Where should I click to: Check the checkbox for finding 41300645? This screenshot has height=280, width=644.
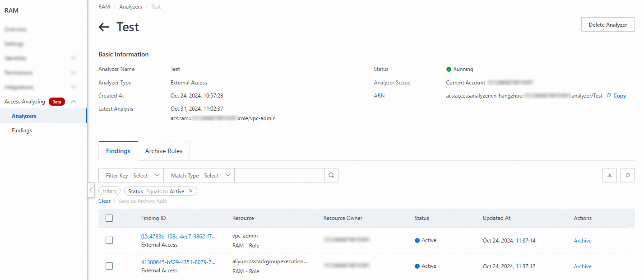[x=109, y=266]
